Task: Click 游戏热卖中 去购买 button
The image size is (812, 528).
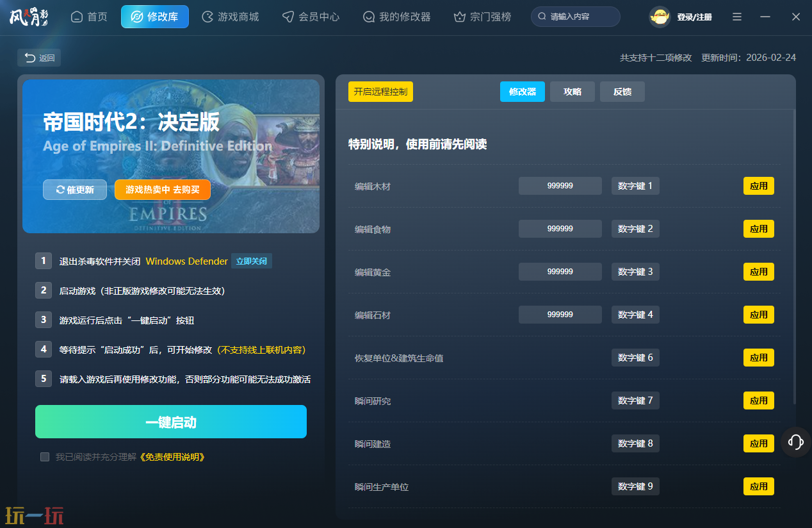Action: coord(163,190)
